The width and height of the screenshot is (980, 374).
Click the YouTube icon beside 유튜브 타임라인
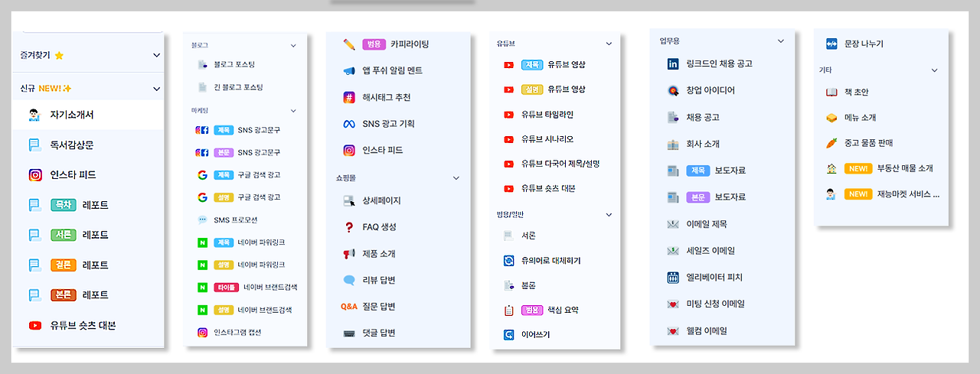pos(508,115)
